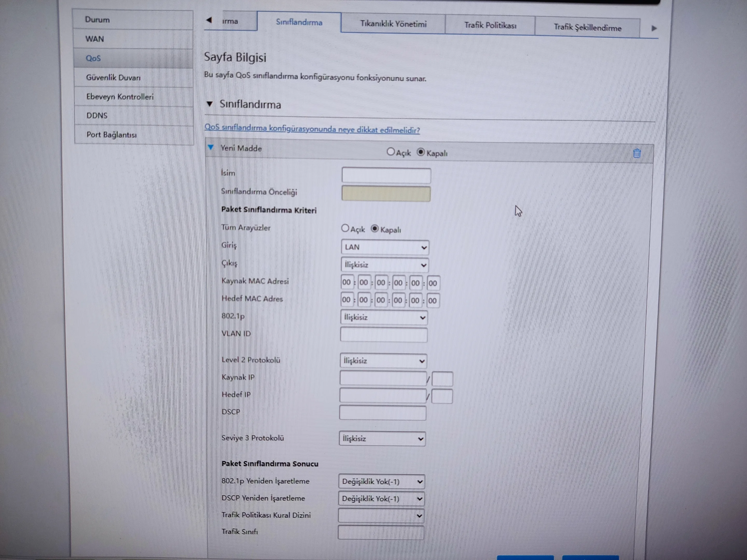The width and height of the screenshot is (747, 560).
Task: Open the 802.1p Yeniden İşaretleme dropdown
Action: (x=382, y=482)
